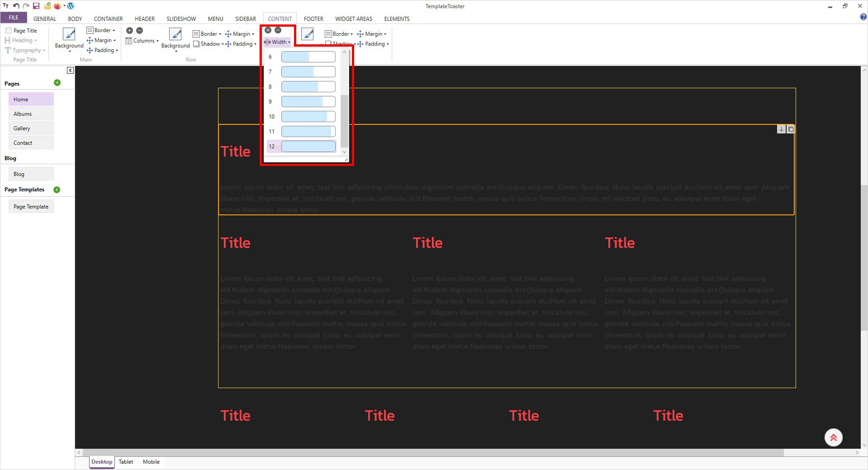The height and width of the screenshot is (470, 868).
Task: Click the Save floppy disk icon
Action: tap(36, 6)
